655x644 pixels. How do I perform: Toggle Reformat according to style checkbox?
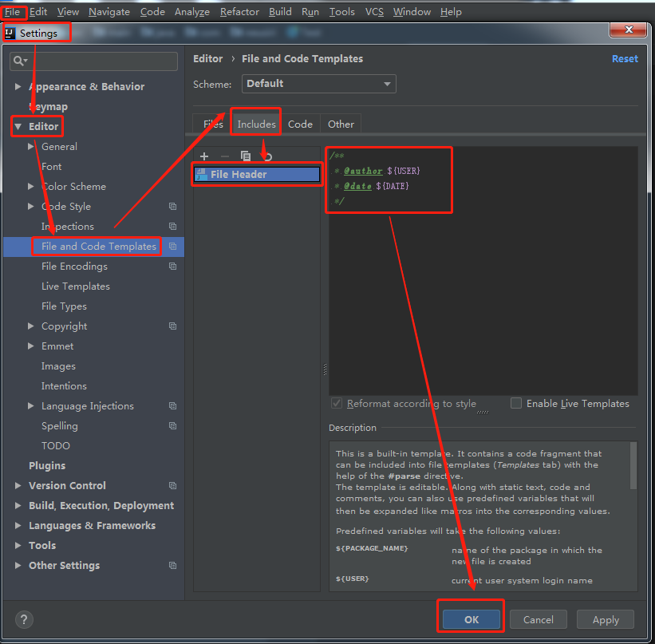click(x=337, y=403)
